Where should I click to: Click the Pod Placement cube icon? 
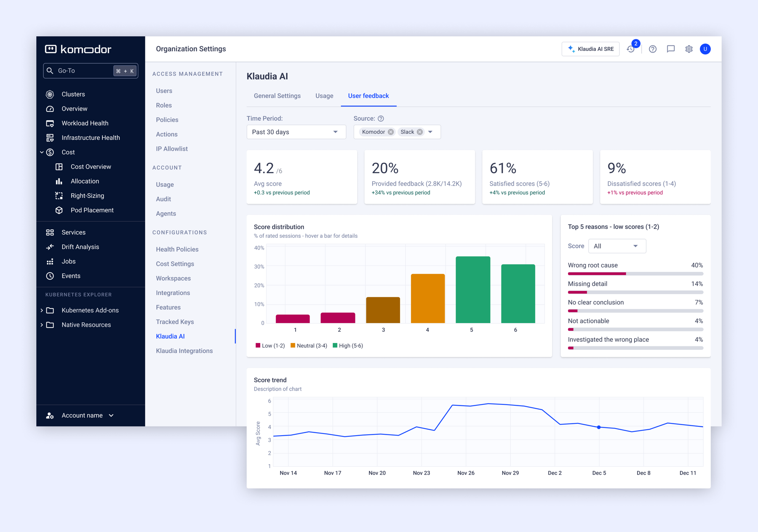pyautogui.click(x=59, y=210)
